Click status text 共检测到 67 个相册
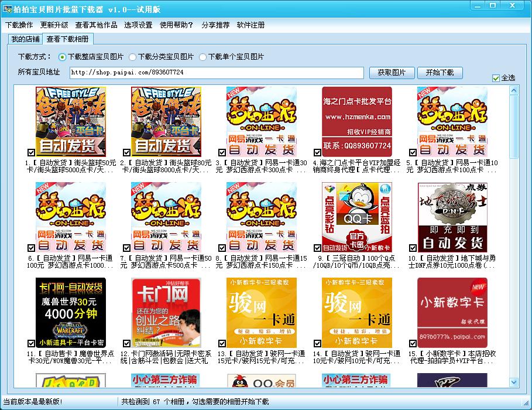Viewport: 532px width, 410px height. click(x=195, y=402)
